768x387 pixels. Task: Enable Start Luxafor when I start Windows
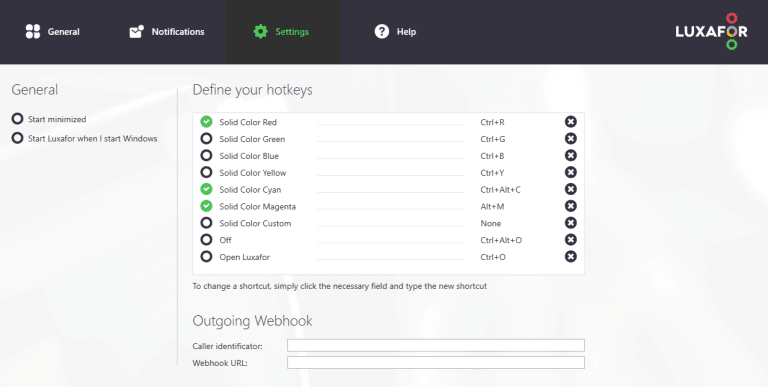[x=18, y=138]
